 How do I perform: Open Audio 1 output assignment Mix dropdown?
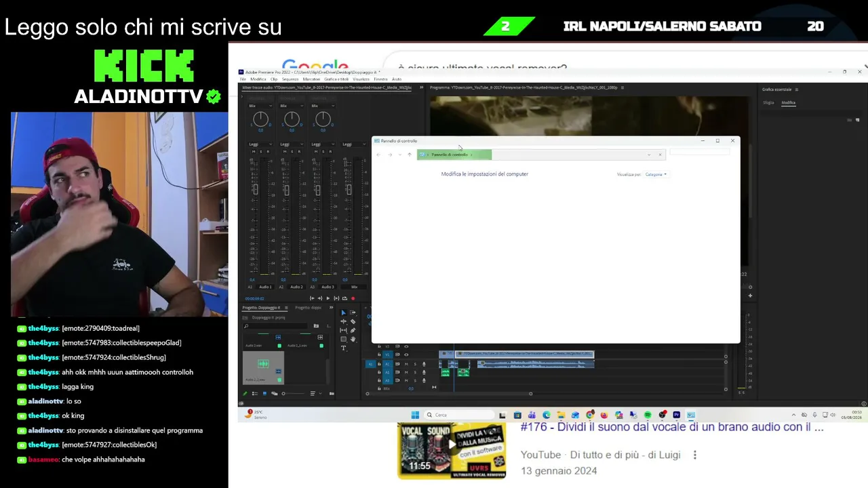coord(260,106)
